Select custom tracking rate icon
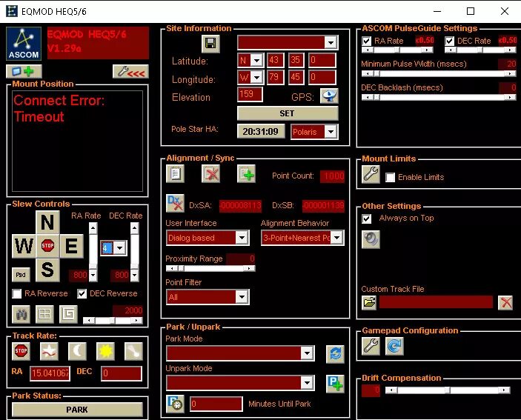The image size is (521, 420). pos(133,351)
